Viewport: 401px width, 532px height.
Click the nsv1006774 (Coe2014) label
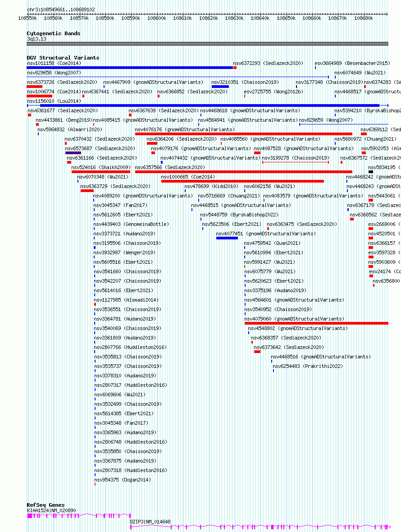click(x=54, y=92)
